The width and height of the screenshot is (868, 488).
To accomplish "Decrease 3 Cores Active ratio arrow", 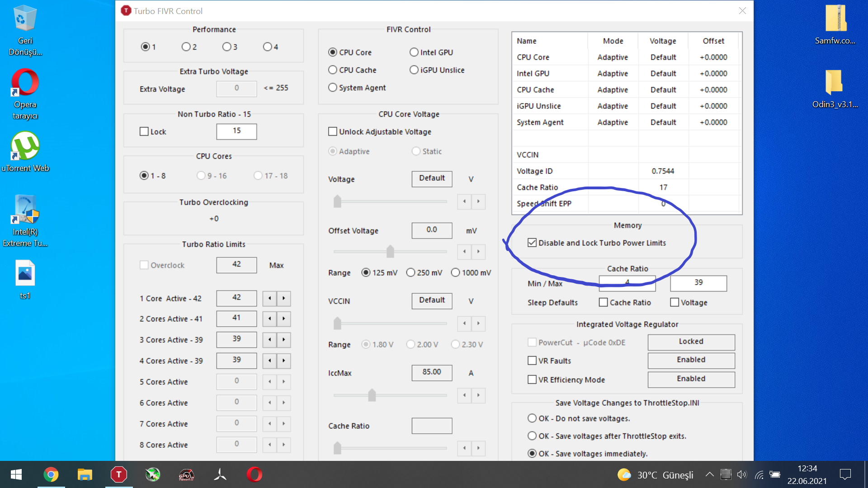I will click(x=269, y=340).
